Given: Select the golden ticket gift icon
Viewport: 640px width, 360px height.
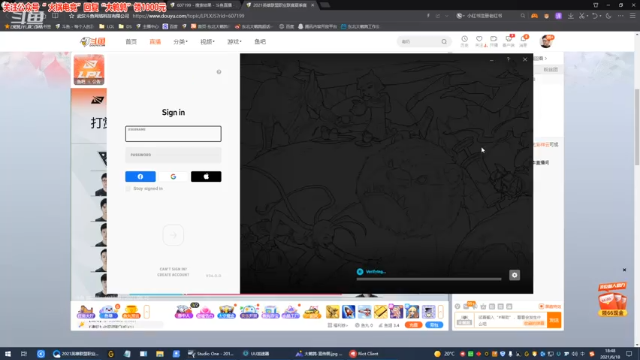Looking at the screenshot, I should point(380,312).
